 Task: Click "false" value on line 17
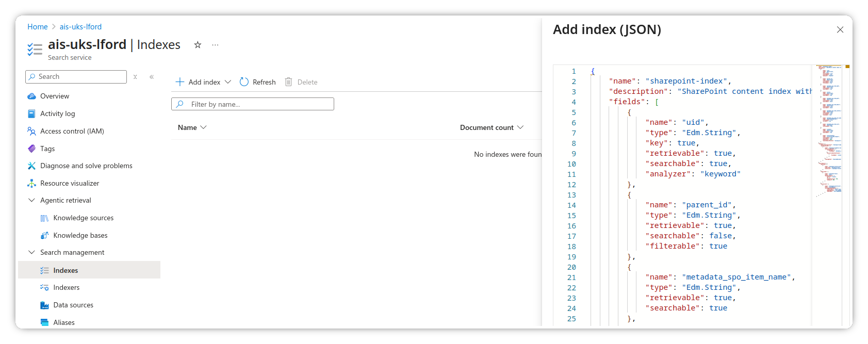click(720, 236)
